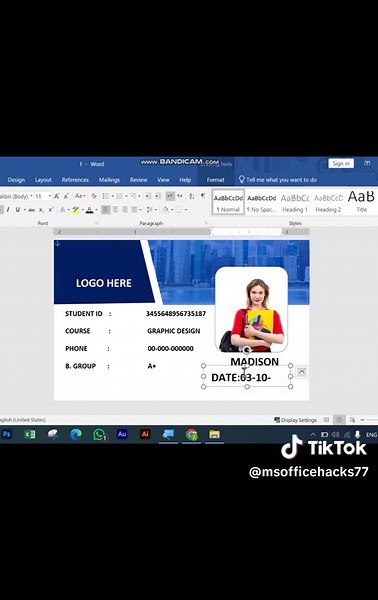Apply the Normal style
This screenshot has height=600, width=378.
pyautogui.click(x=228, y=202)
